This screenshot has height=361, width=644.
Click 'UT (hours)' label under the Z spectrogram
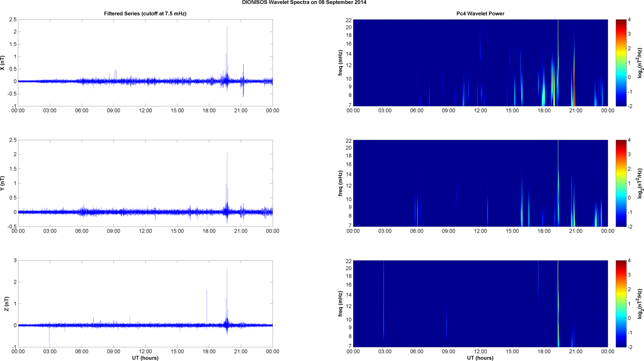click(480, 358)
